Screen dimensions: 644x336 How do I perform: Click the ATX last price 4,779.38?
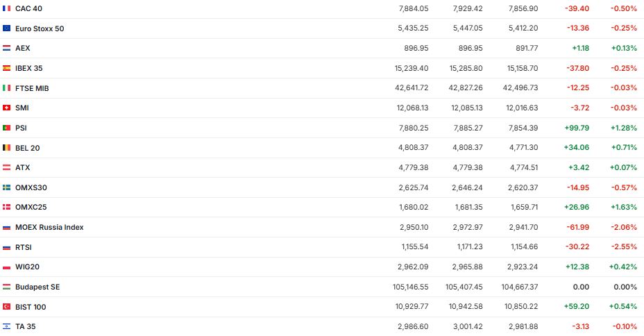click(x=414, y=167)
